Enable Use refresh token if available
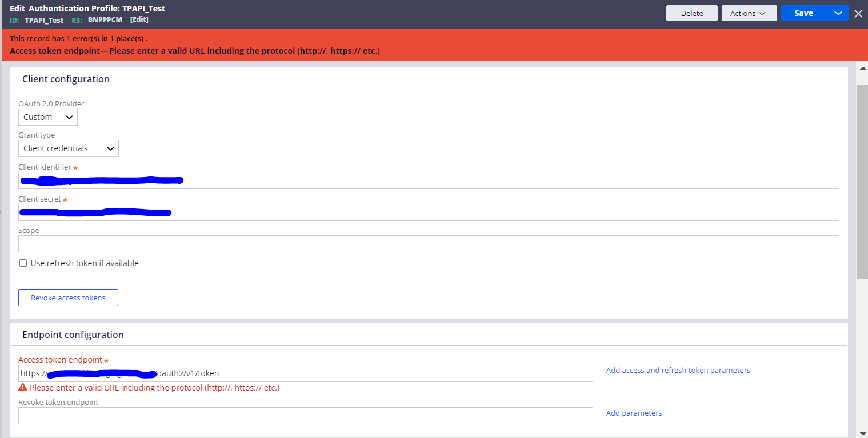Viewport: 868px width, 438px height. tap(23, 263)
